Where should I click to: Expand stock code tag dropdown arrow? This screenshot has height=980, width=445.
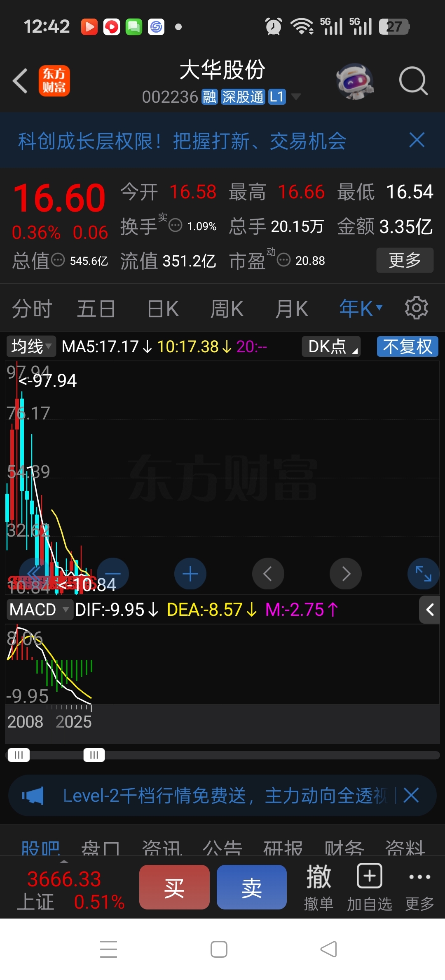pos(296,97)
